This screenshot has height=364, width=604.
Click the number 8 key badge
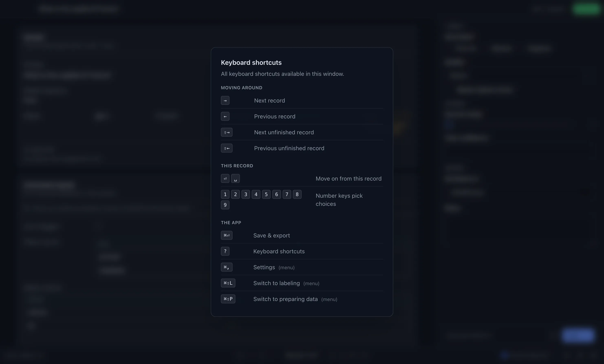297,194
